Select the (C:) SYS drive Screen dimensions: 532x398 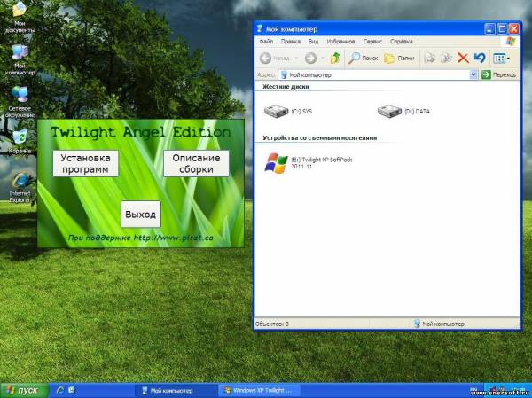coord(287,112)
